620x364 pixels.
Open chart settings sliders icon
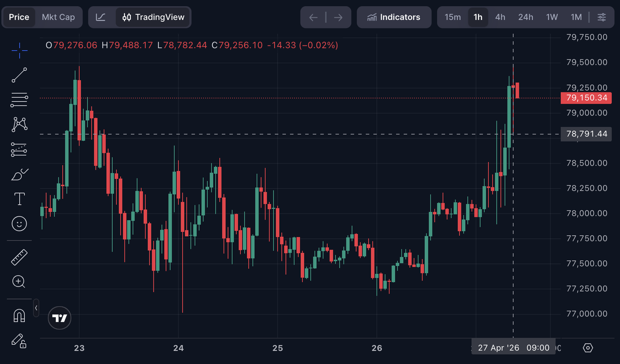coord(601,17)
